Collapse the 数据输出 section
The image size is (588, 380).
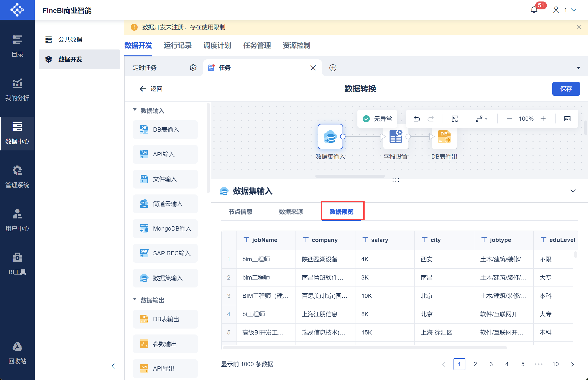pyautogui.click(x=134, y=299)
